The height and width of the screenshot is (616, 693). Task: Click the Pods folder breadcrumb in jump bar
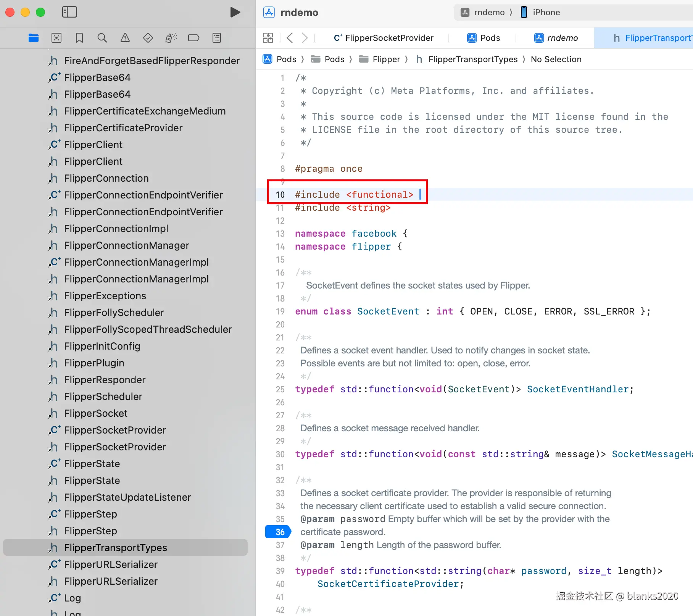click(328, 59)
